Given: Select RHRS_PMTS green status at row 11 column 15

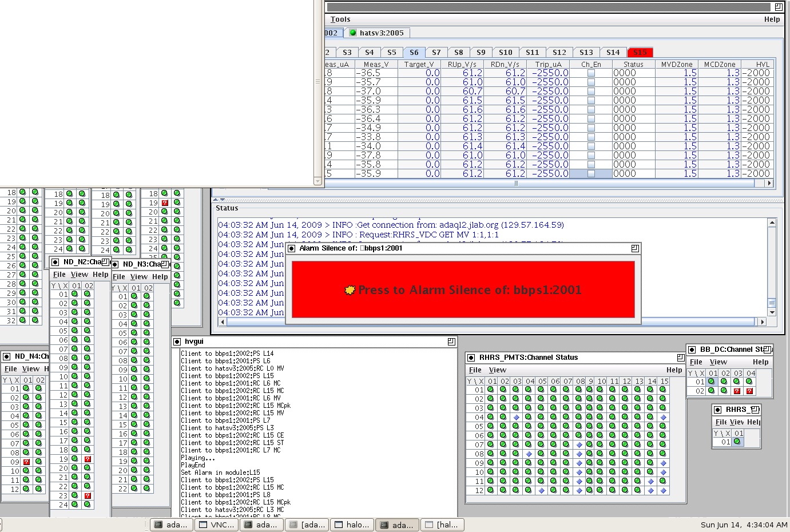Looking at the screenshot, I should [663, 482].
